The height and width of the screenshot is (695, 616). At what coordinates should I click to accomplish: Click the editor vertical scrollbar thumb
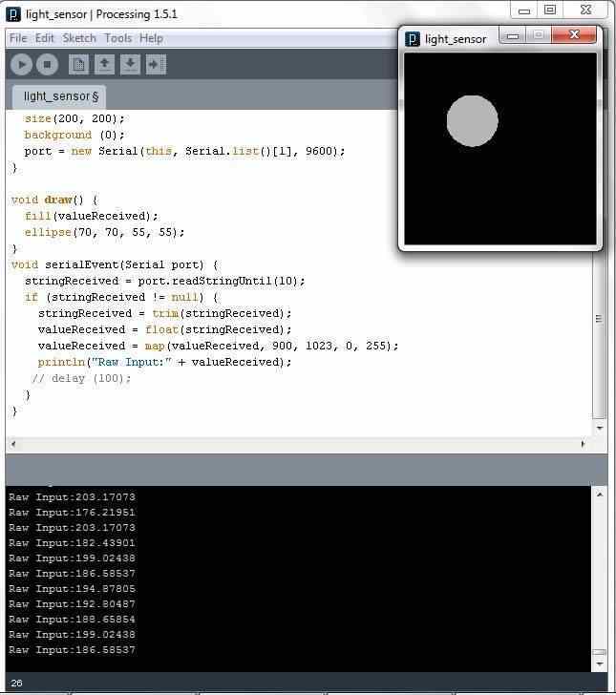pos(599,318)
